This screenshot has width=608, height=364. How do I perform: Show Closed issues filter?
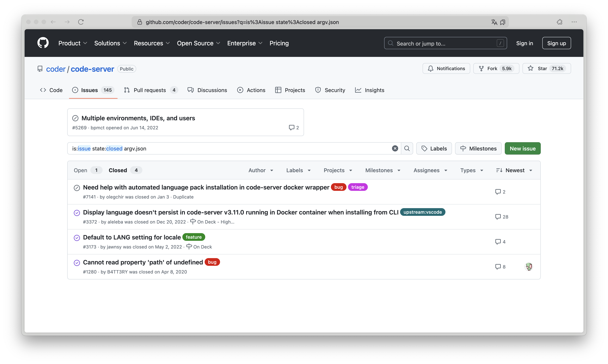coord(125,170)
